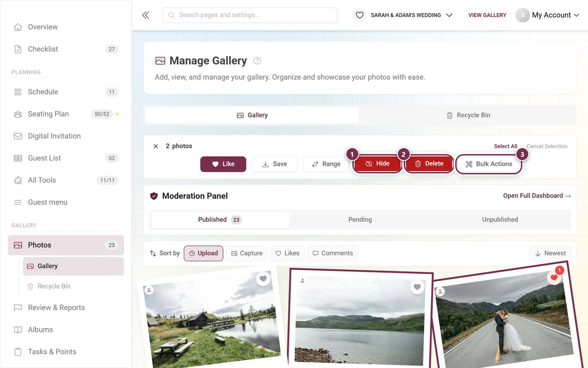
Task: Go to Schedule in the sidebar
Action: pos(66,92)
